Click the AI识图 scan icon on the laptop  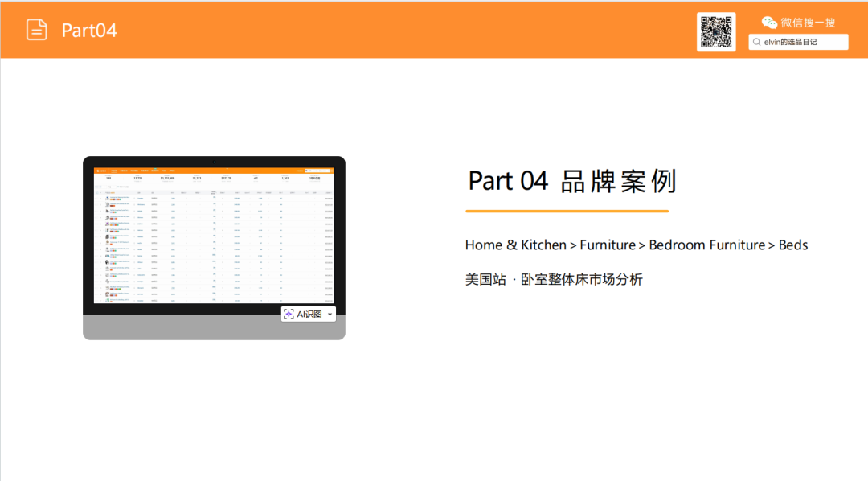coord(289,314)
